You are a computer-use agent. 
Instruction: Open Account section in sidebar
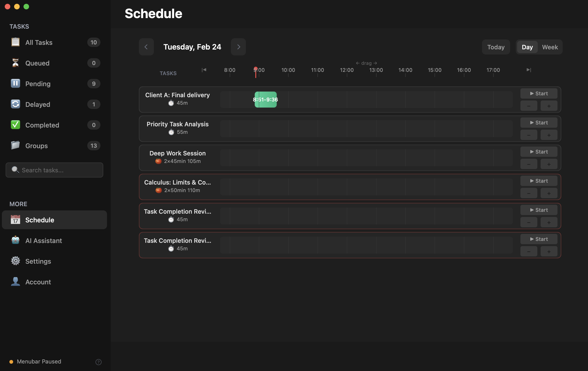pyautogui.click(x=38, y=282)
